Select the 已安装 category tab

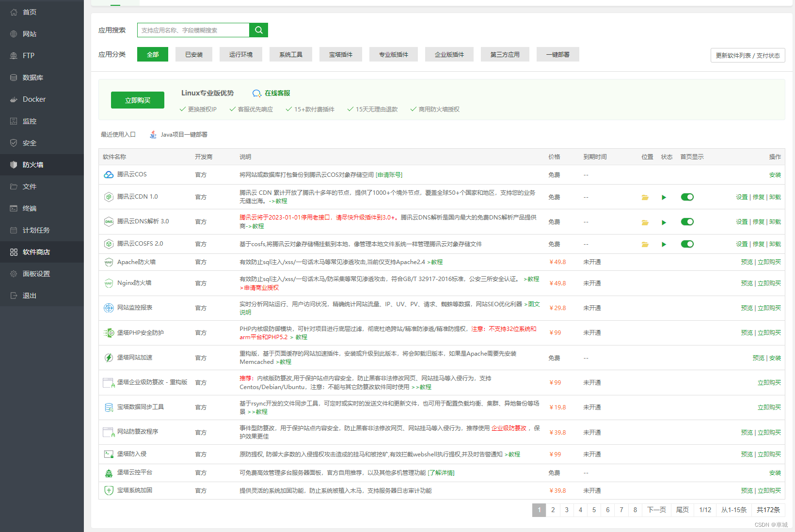tap(194, 54)
